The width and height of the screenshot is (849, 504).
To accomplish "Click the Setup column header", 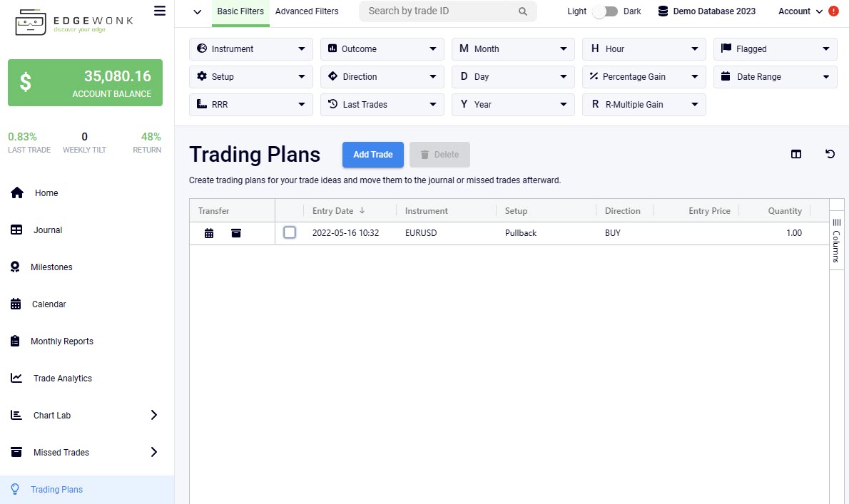I will click(x=516, y=211).
